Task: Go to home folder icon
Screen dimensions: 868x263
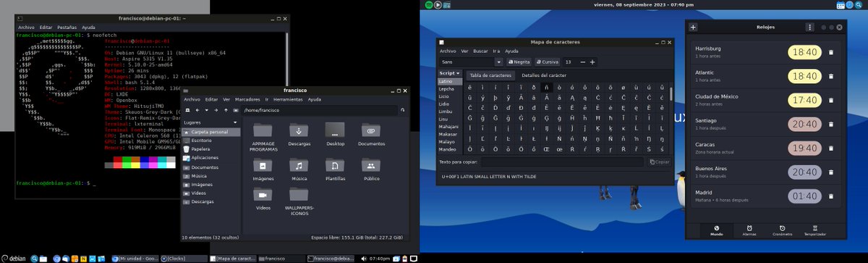Action: point(236,110)
